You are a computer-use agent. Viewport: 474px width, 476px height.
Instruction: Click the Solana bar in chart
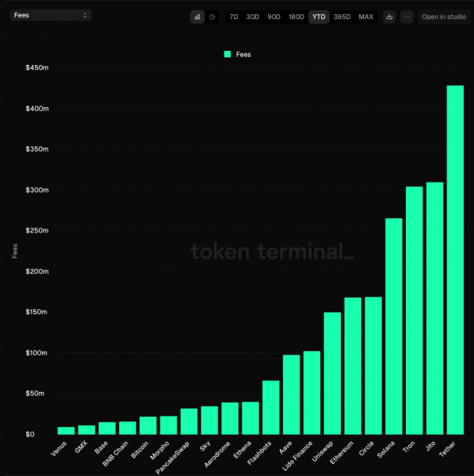[394, 326]
